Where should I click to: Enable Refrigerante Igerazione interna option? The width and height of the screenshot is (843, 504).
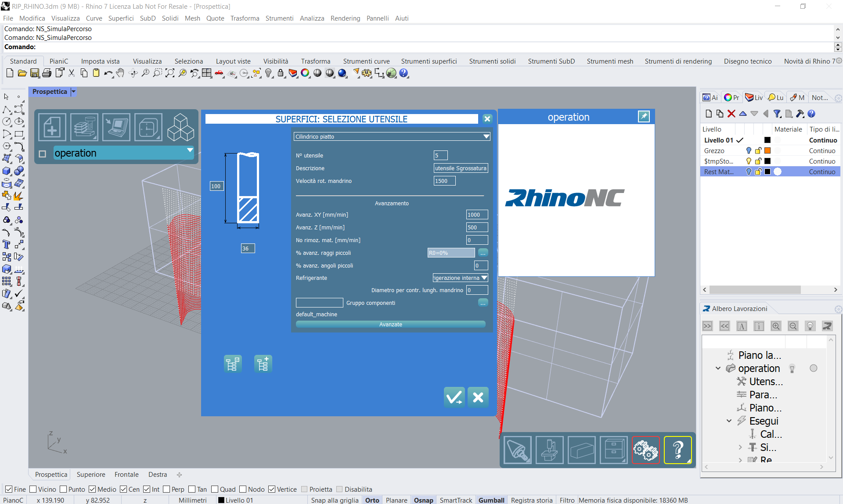[x=459, y=278]
